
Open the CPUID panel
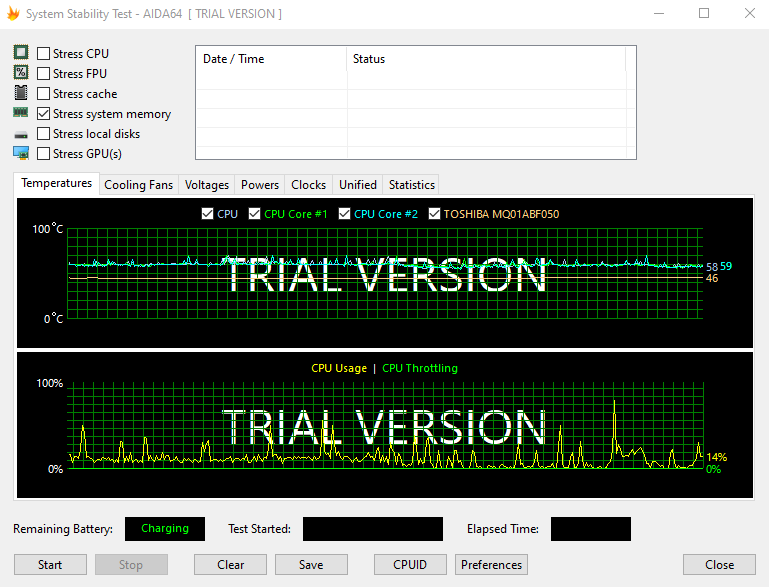pyautogui.click(x=410, y=564)
